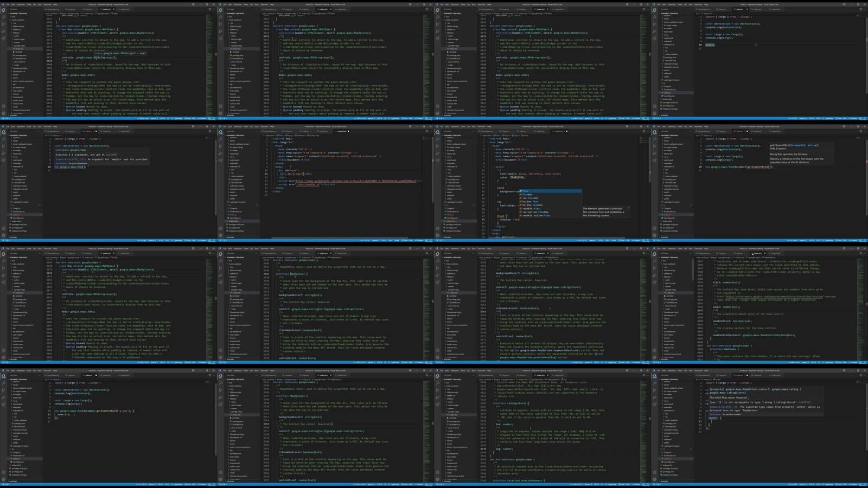
Task: Expand OUTLINE section in flex-suggestions window
Action: click(447, 237)
